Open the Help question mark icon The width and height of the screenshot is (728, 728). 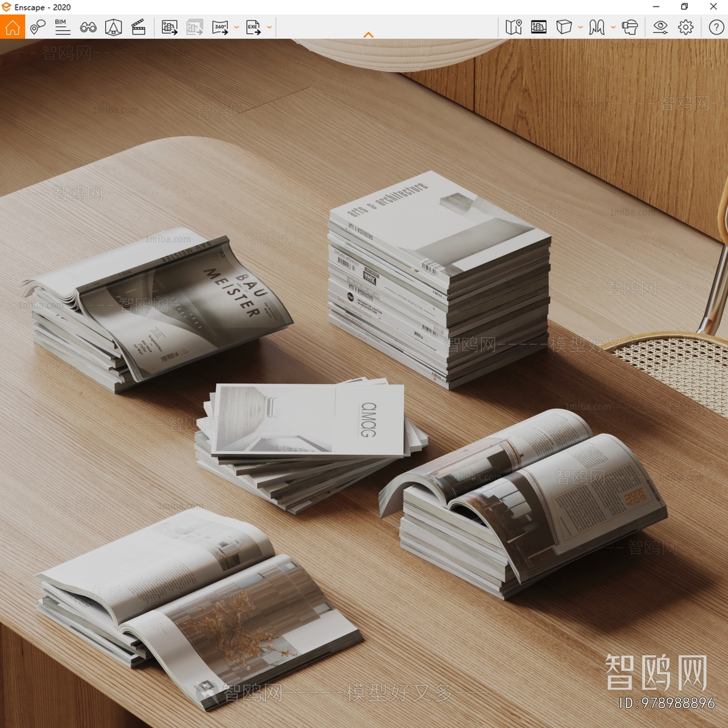716,27
